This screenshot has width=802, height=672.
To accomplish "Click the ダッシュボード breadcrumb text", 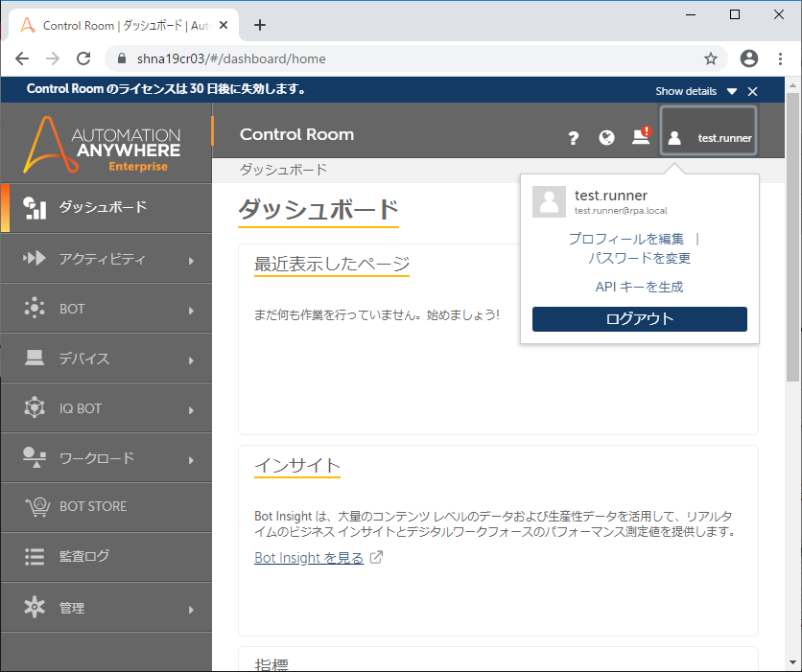I will point(283,170).
